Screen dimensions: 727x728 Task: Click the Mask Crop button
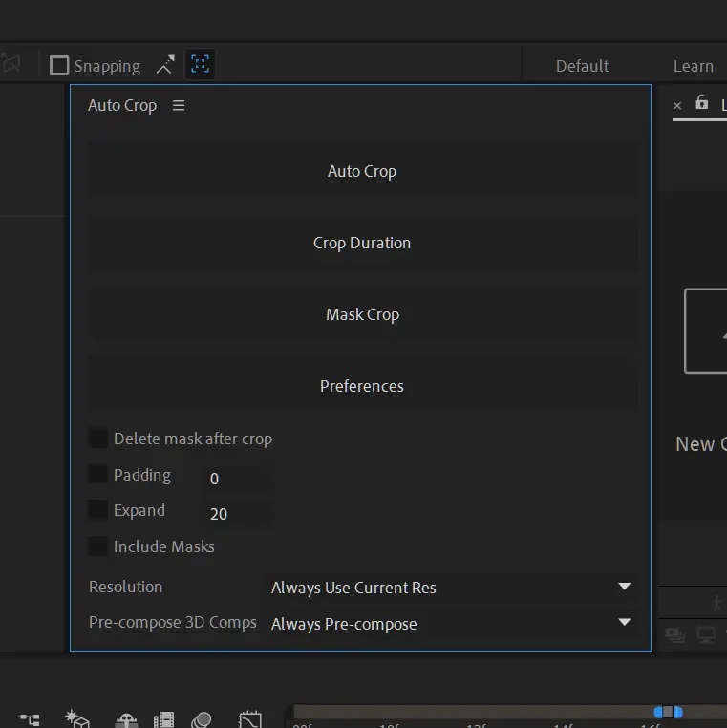pos(362,314)
